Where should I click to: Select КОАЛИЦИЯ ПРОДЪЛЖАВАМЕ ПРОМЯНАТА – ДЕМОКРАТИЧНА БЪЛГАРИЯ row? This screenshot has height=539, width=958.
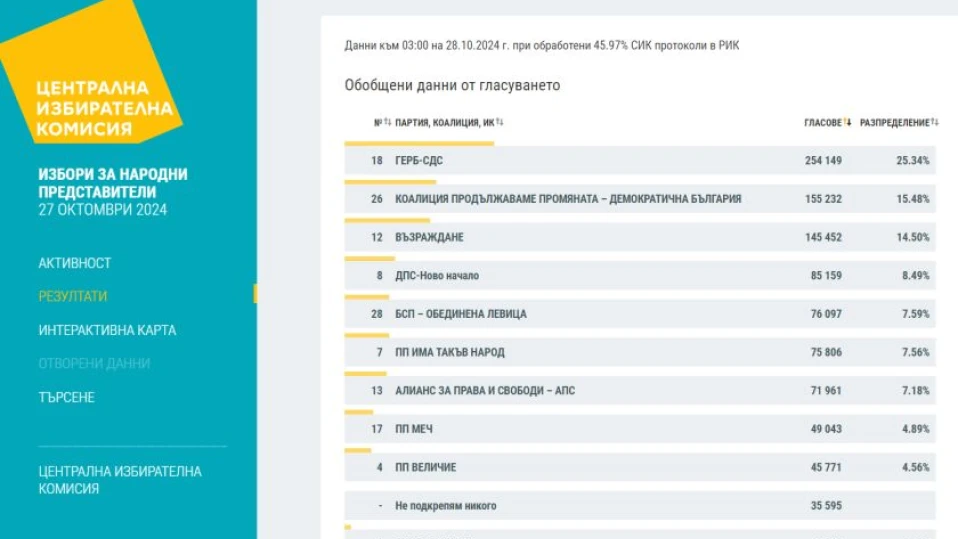640,199
